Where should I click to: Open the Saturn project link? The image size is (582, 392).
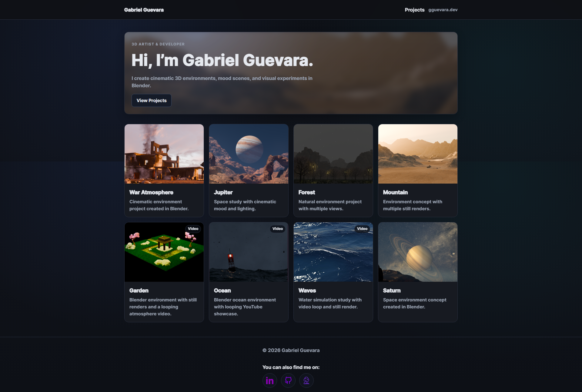(x=417, y=272)
